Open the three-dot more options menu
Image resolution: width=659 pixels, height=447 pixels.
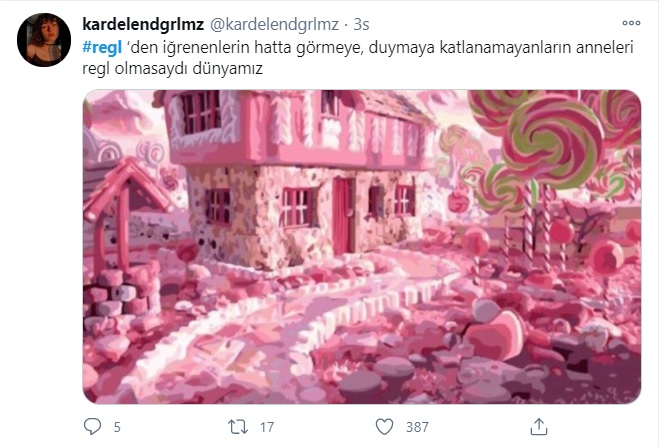pos(631,23)
